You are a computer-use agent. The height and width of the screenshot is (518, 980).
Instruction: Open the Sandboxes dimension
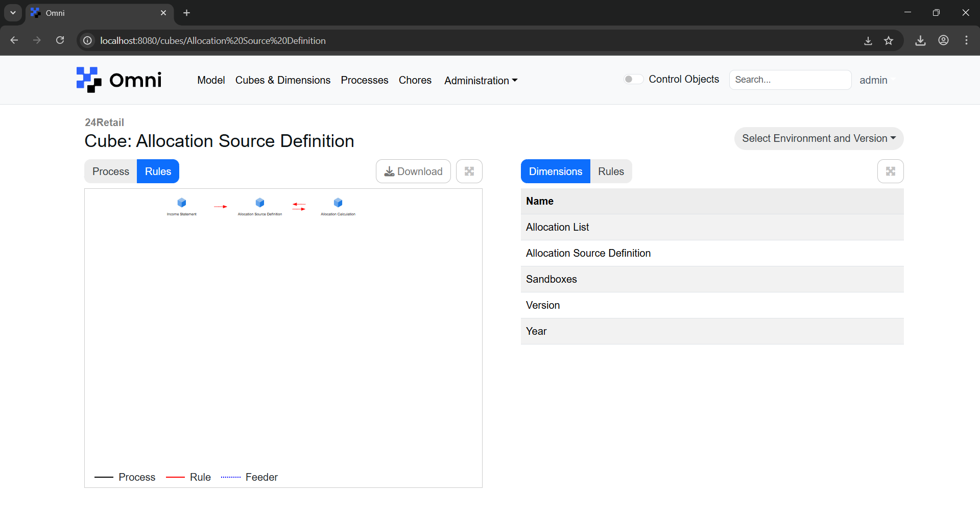pos(712,279)
